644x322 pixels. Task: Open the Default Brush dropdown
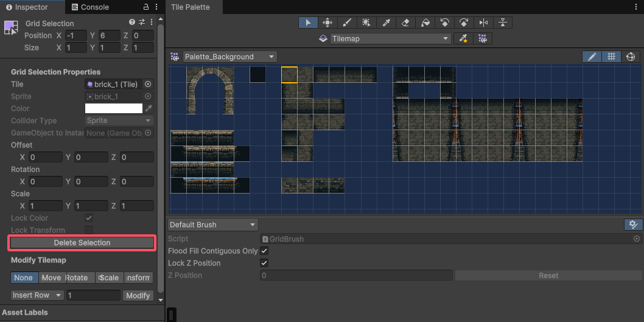click(x=213, y=225)
